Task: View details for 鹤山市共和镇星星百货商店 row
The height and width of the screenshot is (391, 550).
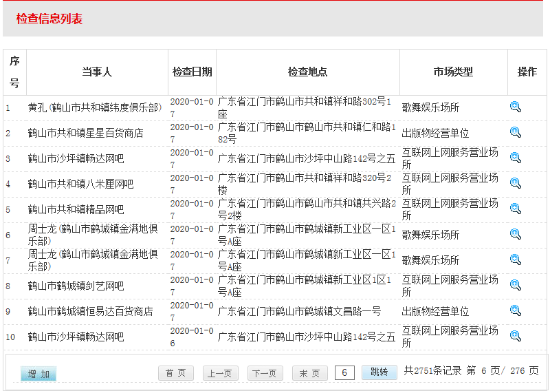Action: point(515,132)
